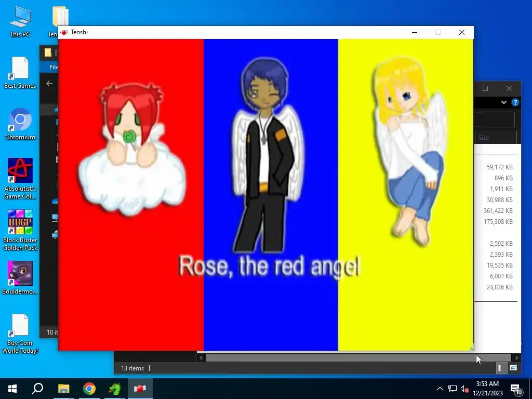Select the 175,308 KB size entry
The image size is (532, 399).
point(498,221)
